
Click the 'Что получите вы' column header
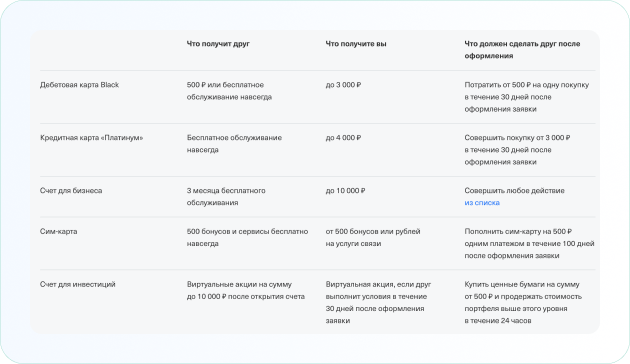356,44
